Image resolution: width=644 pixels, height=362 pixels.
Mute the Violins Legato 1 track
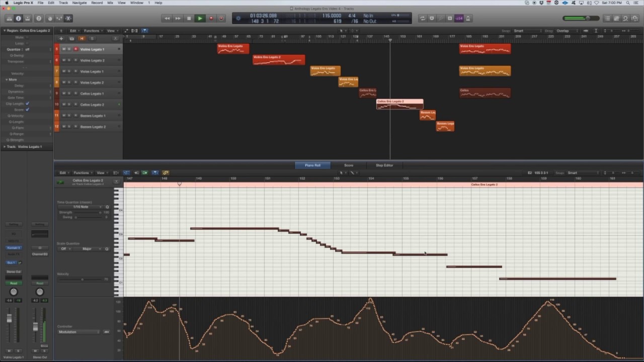click(63, 49)
